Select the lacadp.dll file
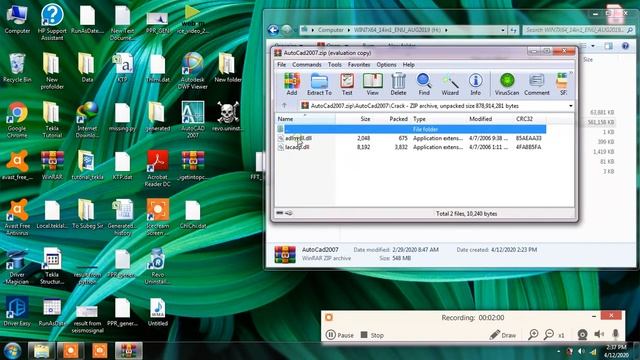This screenshot has height=360, width=640. (297, 147)
